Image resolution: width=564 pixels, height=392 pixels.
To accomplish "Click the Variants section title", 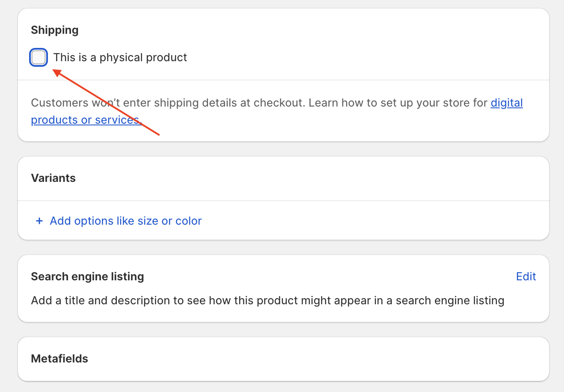I will (53, 178).
